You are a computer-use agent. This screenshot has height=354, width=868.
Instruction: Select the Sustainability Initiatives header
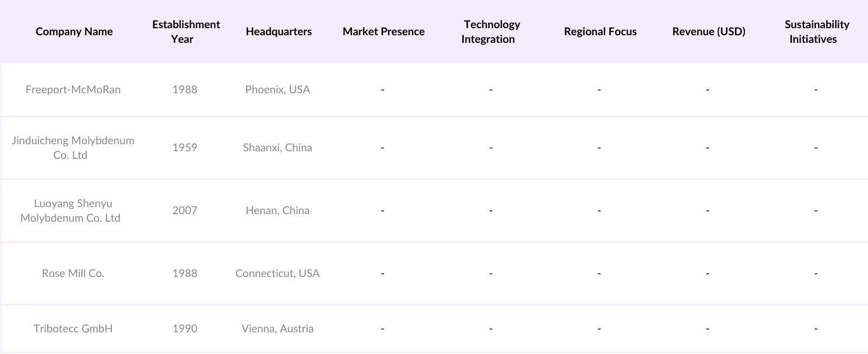tap(816, 31)
